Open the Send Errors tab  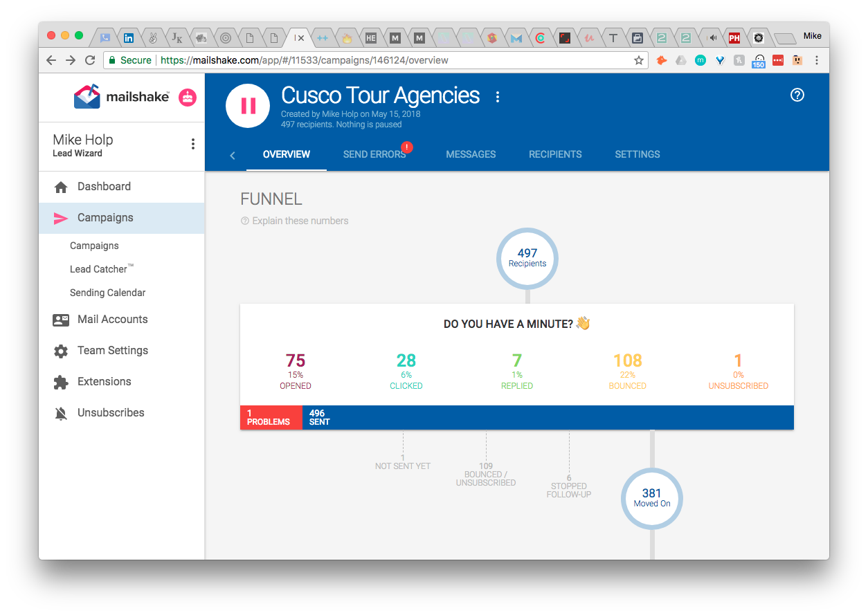[374, 154]
